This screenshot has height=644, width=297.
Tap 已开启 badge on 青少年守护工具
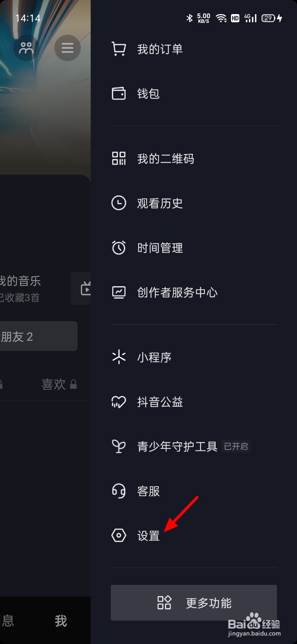tap(236, 446)
